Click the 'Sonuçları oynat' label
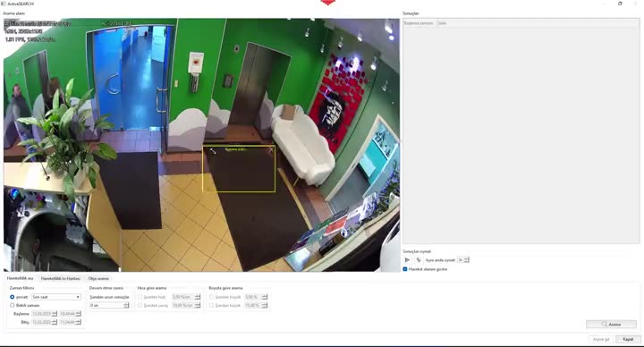The width and height of the screenshot is (644, 347). tap(417, 251)
